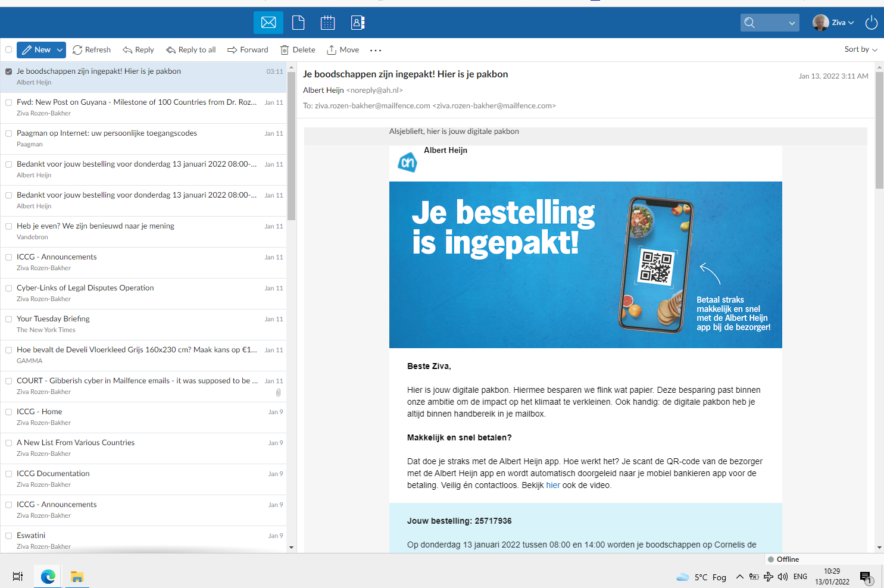Click the attachment paperclip on COURT email

279,393
